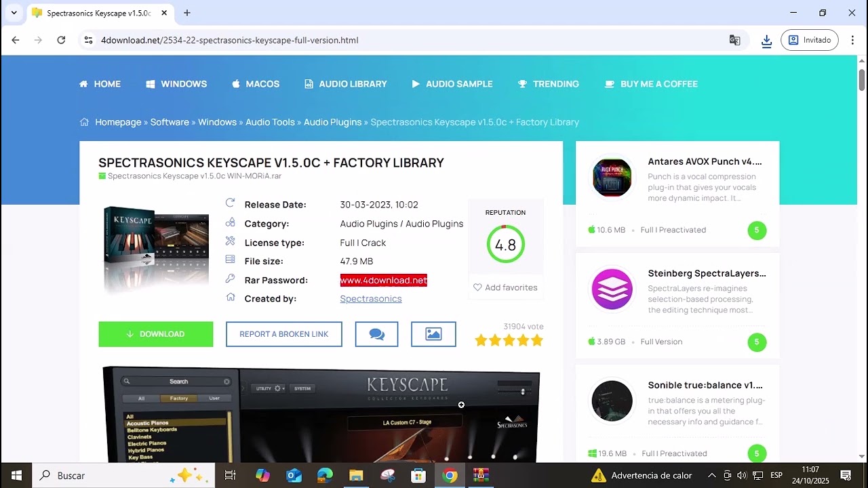Open the AUDIO LIBRARY menu item
Screen dimensions: 868x488
(x=346, y=84)
